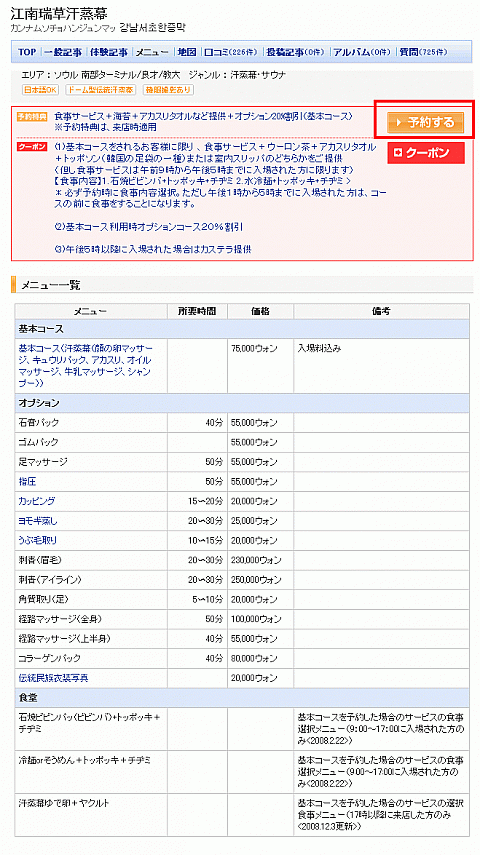Click the orange 予約する button
This screenshot has width=480, height=855.
tap(425, 123)
